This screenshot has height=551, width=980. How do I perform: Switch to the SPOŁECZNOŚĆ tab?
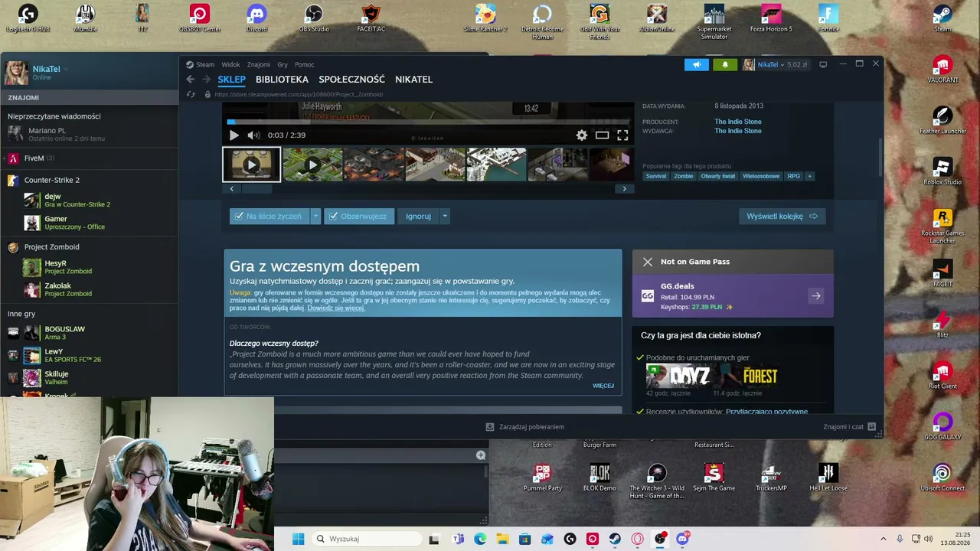point(352,80)
